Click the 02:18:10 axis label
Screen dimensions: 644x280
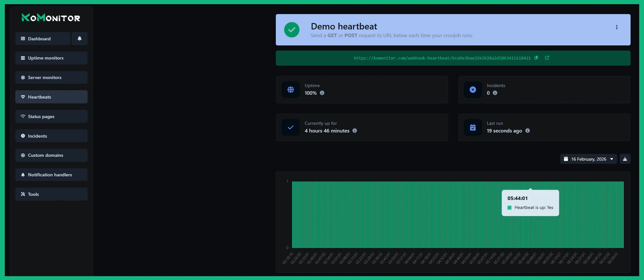point(288,258)
